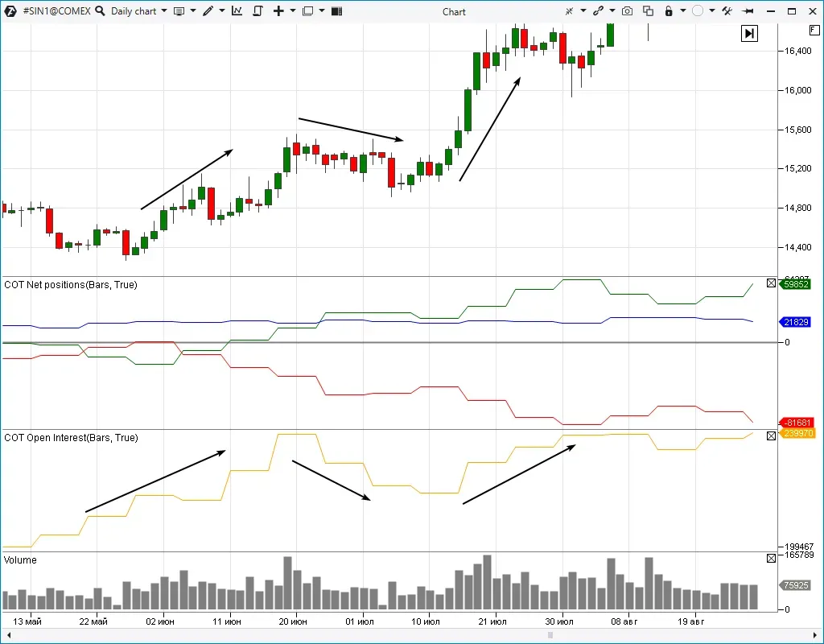The width and height of the screenshot is (824, 644).
Task: Click the red -81681 value tag
Action: click(x=797, y=423)
